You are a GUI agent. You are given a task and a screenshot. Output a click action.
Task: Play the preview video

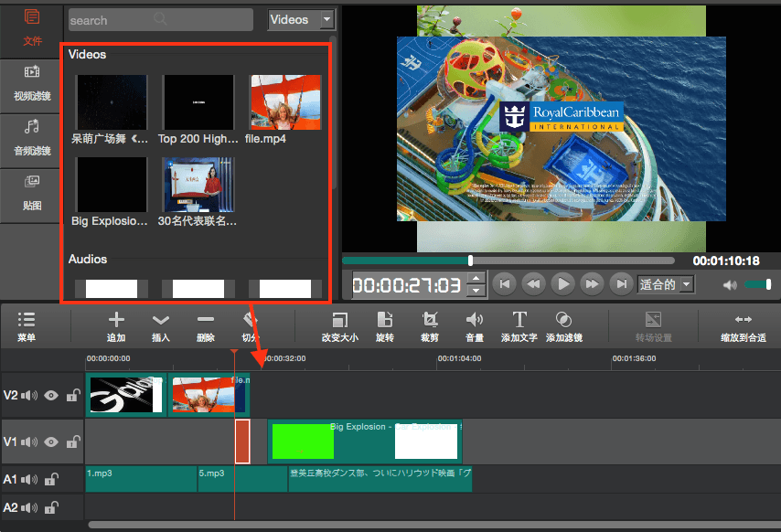point(562,284)
